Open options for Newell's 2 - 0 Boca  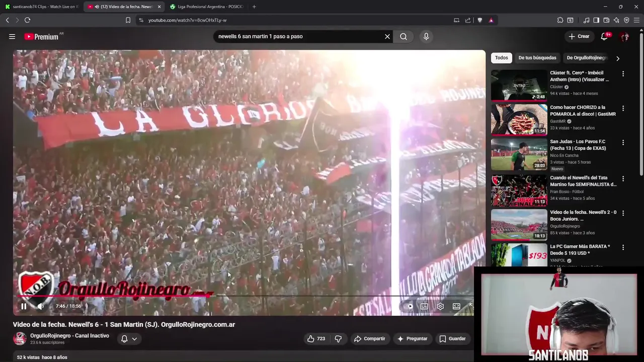click(623, 213)
